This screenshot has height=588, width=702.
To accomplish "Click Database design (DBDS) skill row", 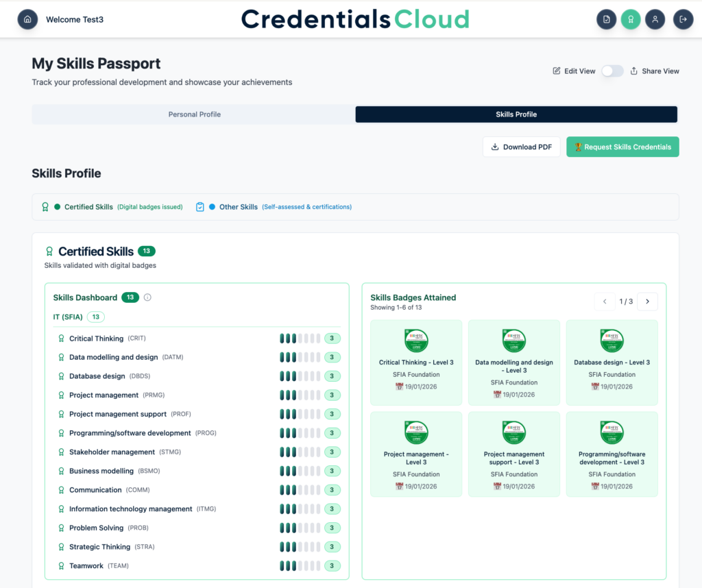I will 197,376.
